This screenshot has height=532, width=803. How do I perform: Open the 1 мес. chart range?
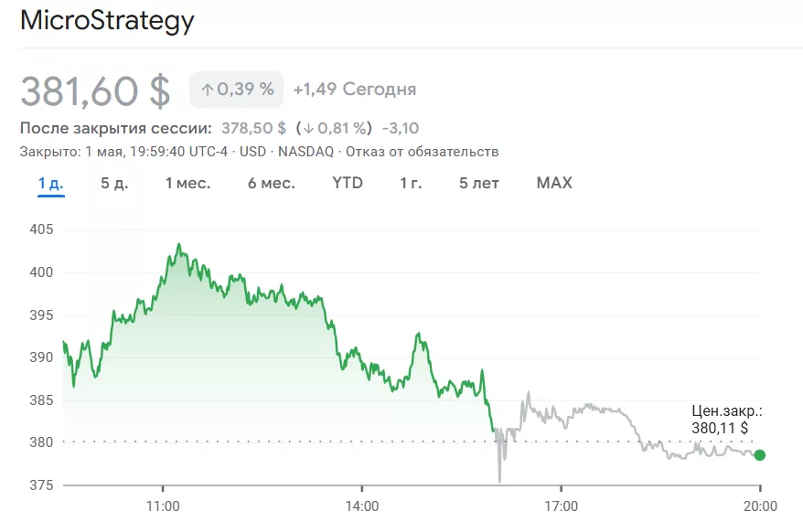(x=187, y=183)
